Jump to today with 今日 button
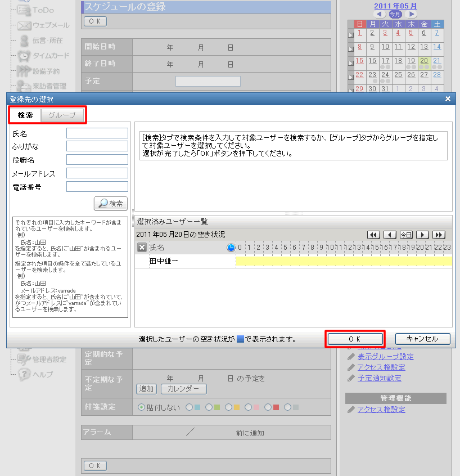This screenshot has width=460, height=476. point(406,235)
